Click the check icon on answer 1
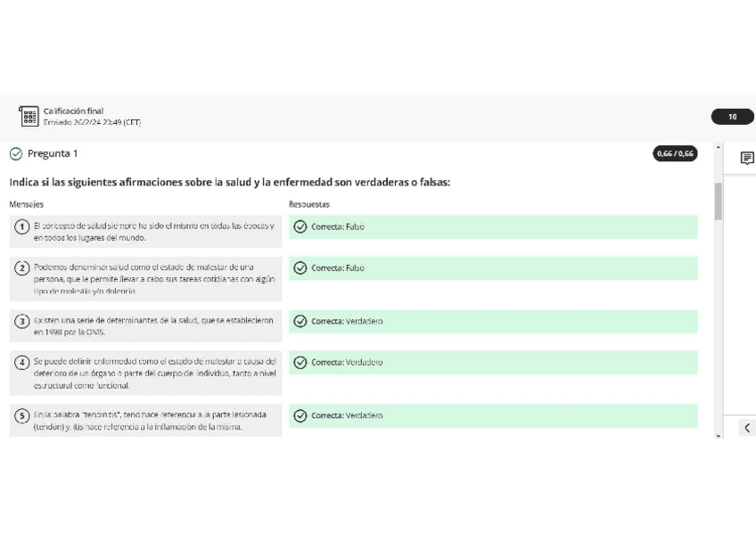Screen dimensions: 756x534 [300, 226]
